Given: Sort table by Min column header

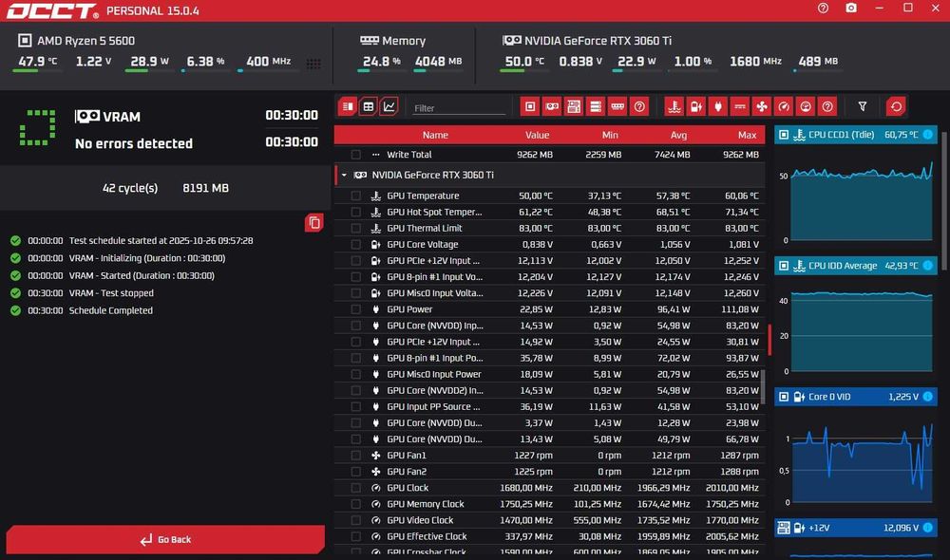Looking at the screenshot, I should point(610,135).
